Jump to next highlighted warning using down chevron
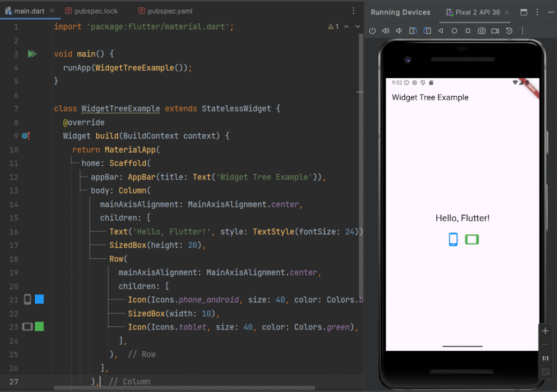The height and width of the screenshot is (392, 557). pyautogui.click(x=357, y=27)
